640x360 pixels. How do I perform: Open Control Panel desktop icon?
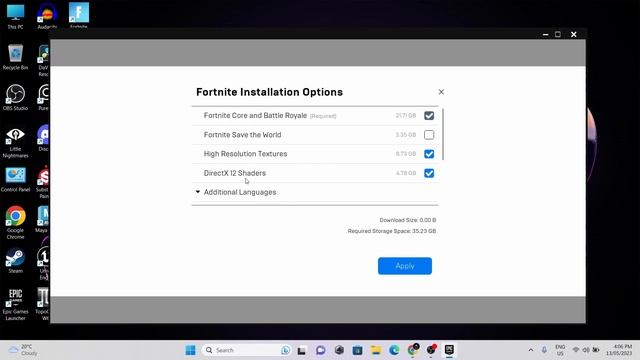tap(16, 180)
